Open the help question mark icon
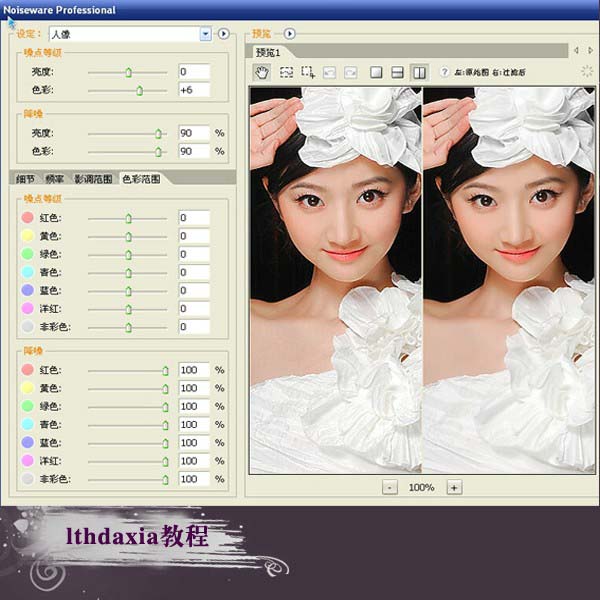 (x=444, y=72)
